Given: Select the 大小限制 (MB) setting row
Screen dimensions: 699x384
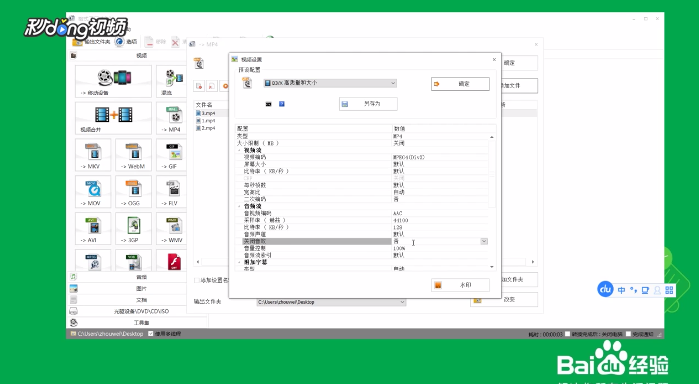Looking at the screenshot, I should click(362, 143).
